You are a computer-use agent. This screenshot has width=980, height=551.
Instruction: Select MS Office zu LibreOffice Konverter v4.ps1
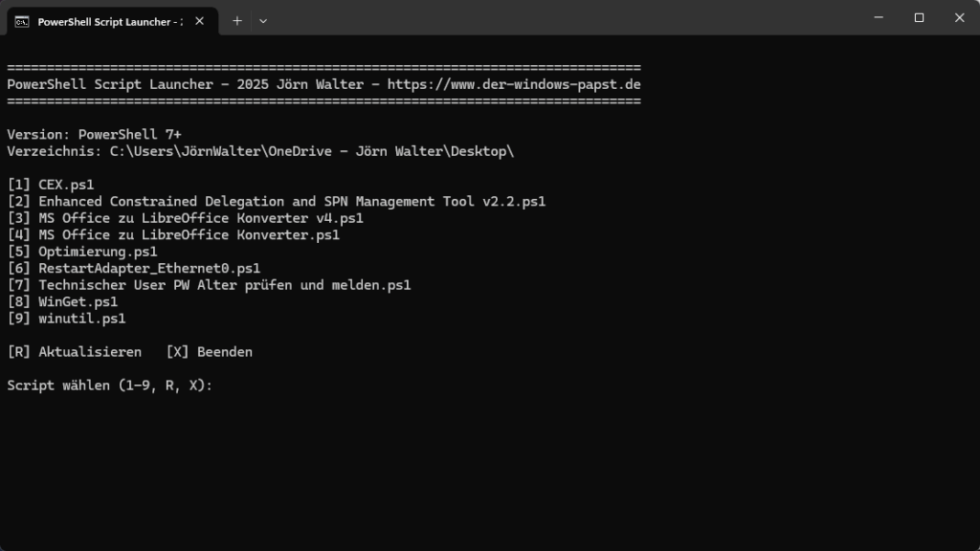pyautogui.click(x=201, y=217)
